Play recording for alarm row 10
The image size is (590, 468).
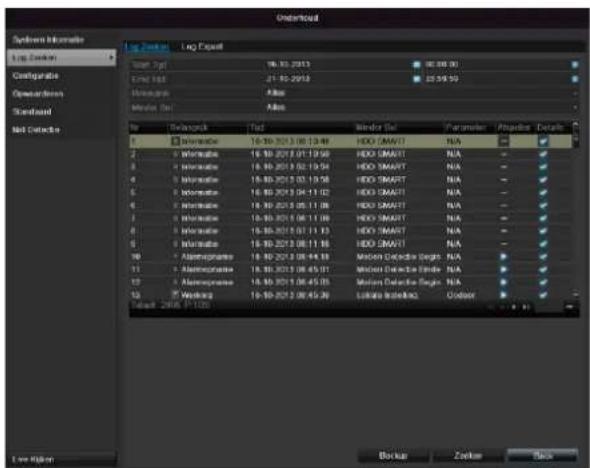(503, 257)
